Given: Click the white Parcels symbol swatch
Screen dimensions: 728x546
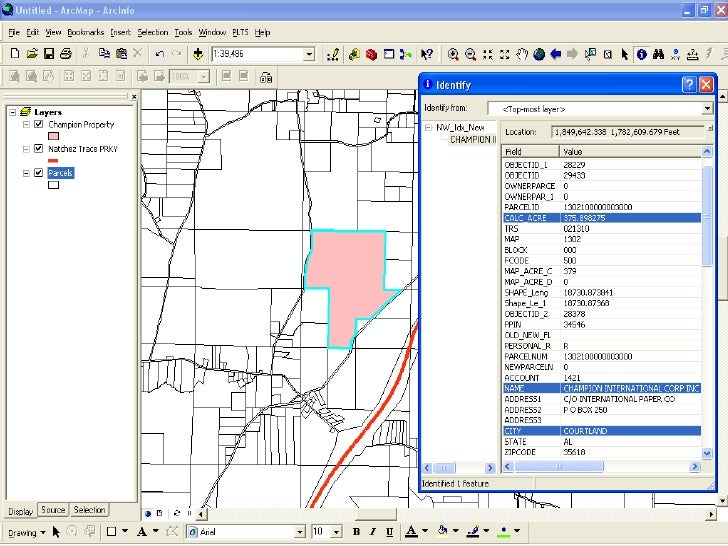Looking at the screenshot, I should coord(53,185).
